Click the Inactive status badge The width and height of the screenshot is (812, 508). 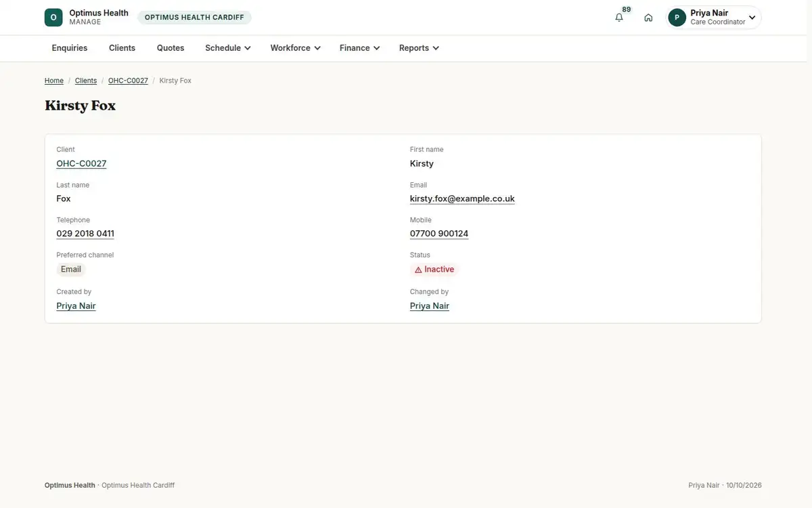point(434,270)
